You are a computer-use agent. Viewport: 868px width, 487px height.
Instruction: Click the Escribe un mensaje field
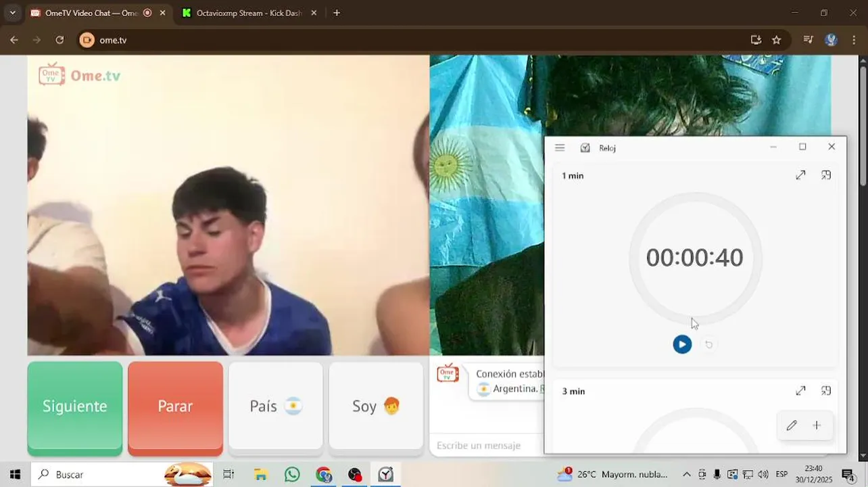[487, 445]
